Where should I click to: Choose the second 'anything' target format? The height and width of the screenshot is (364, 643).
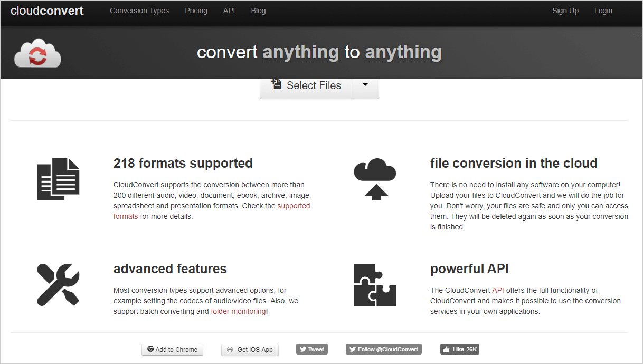point(403,52)
